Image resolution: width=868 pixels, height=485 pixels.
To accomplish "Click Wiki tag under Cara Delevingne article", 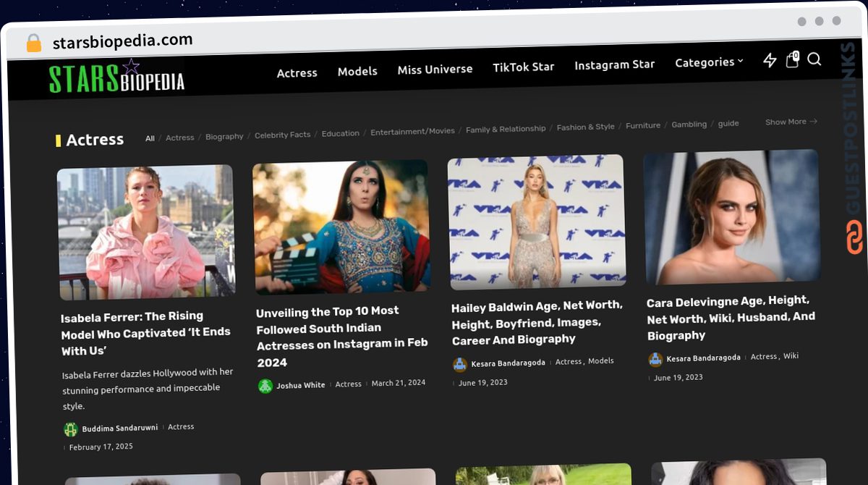I will click(x=791, y=356).
